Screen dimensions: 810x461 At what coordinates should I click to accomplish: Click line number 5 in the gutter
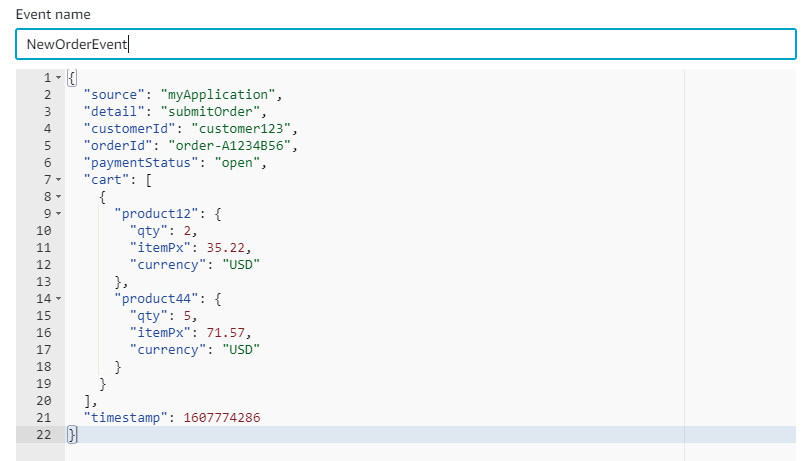pos(47,146)
